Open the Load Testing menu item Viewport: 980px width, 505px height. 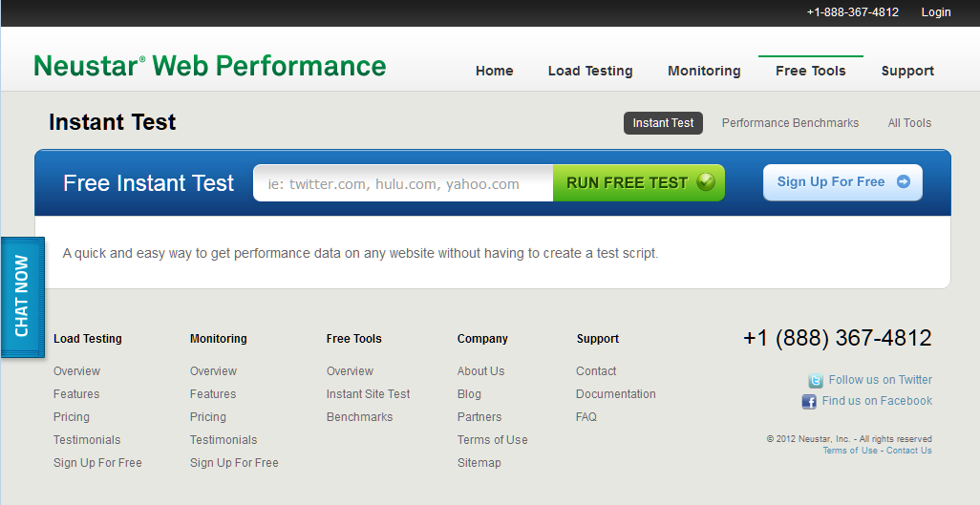click(x=590, y=72)
